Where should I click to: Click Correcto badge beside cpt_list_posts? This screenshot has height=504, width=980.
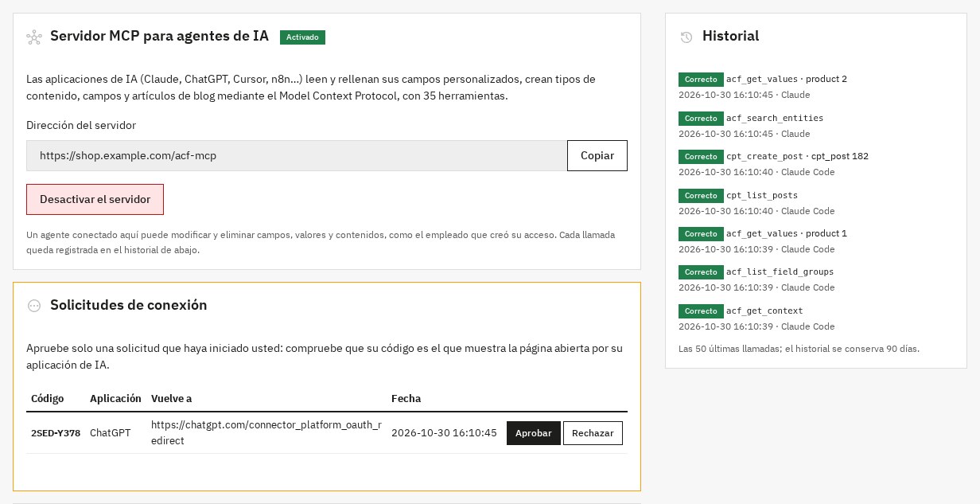(701, 196)
